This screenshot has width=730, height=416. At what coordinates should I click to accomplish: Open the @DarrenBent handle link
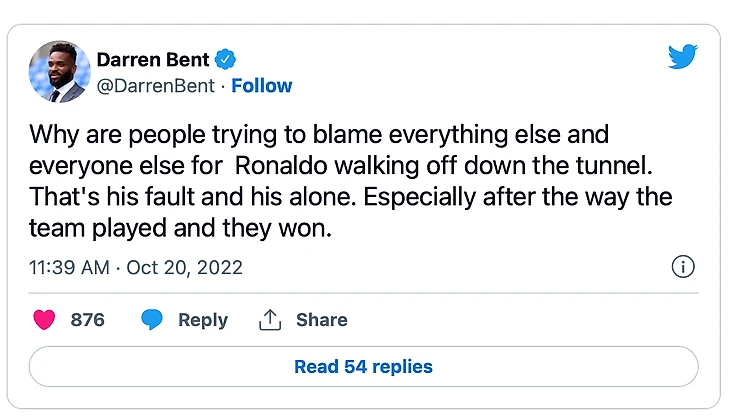point(155,86)
